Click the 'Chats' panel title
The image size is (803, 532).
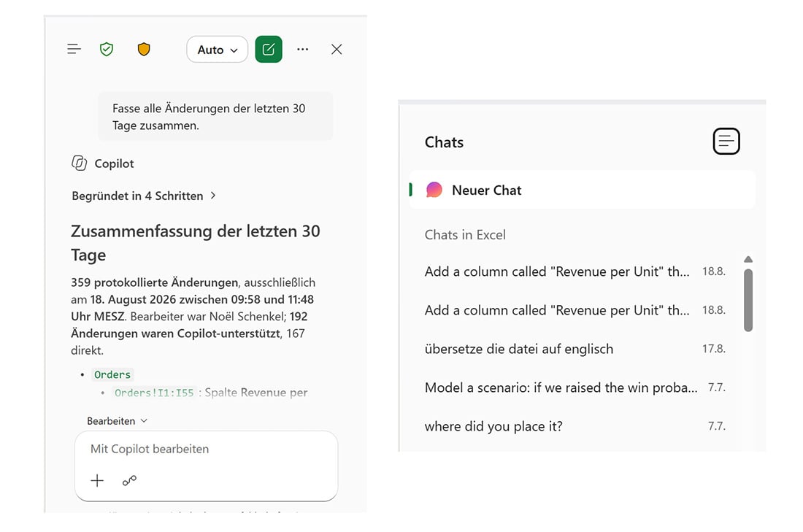[444, 142]
